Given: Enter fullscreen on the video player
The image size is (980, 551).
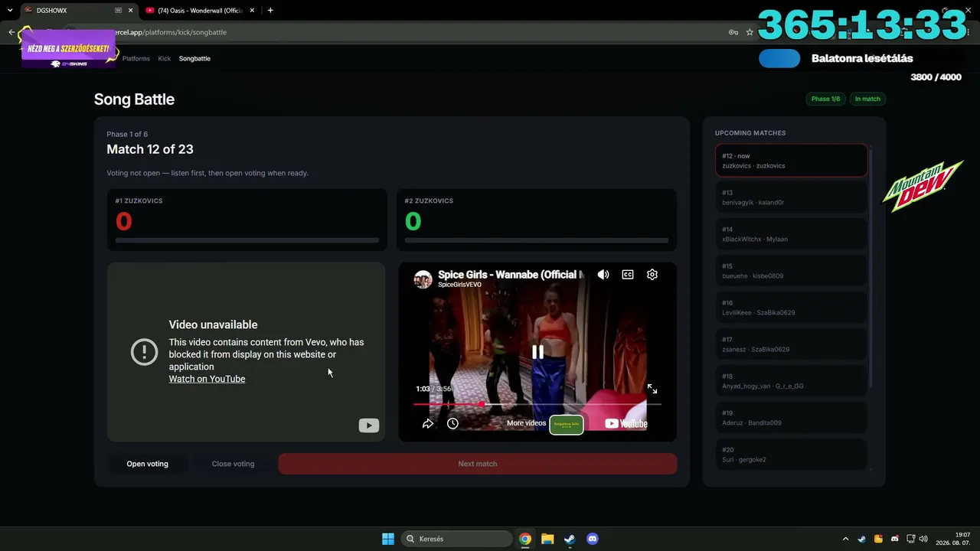Looking at the screenshot, I should click(652, 389).
